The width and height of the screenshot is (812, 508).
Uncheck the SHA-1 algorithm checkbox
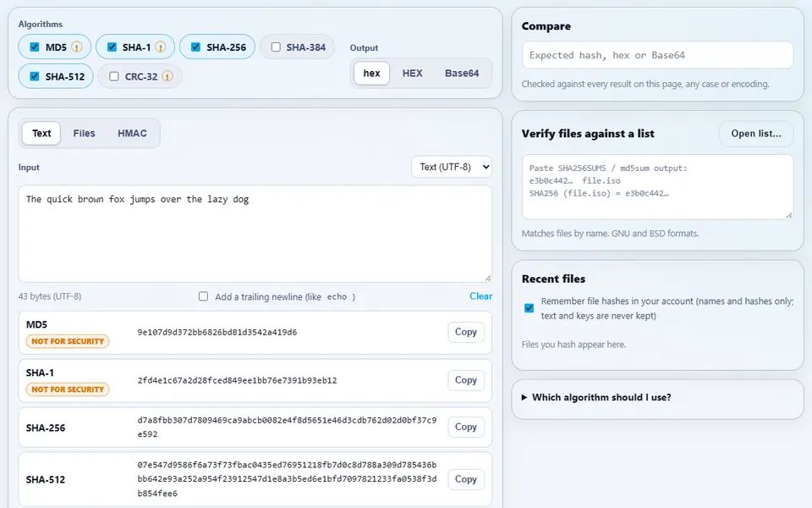(112, 47)
